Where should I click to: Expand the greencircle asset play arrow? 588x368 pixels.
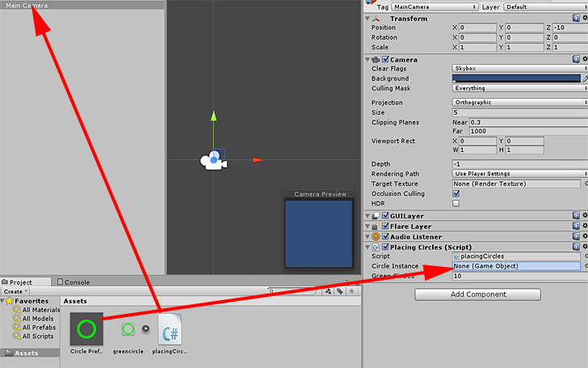click(145, 329)
